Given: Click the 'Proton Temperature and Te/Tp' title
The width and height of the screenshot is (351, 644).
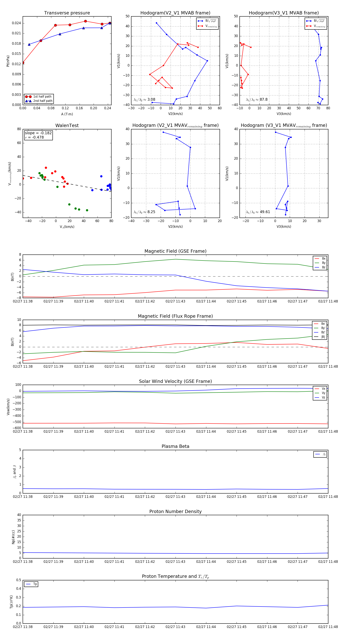Looking at the screenshot, I should pos(175,576).
